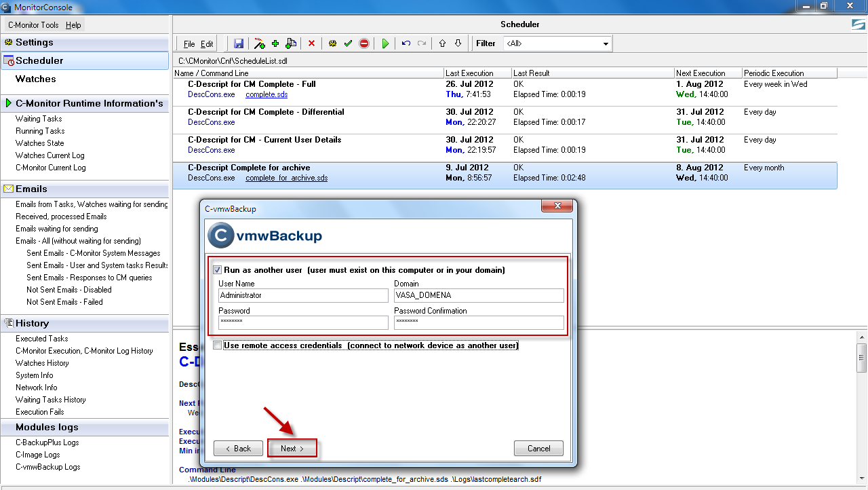Click the Password input field
The height and width of the screenshot is (490, 868).
(303, 322)
